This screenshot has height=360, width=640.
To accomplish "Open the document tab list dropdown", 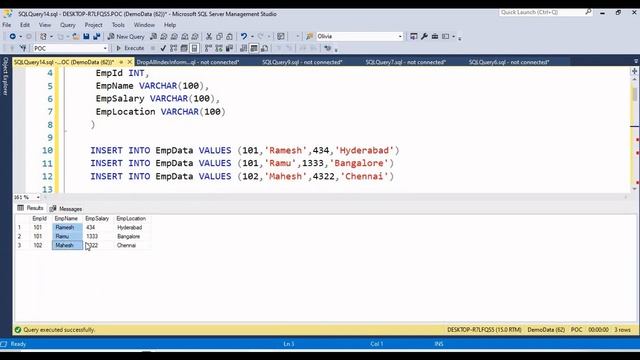I will tap(636, 62).
